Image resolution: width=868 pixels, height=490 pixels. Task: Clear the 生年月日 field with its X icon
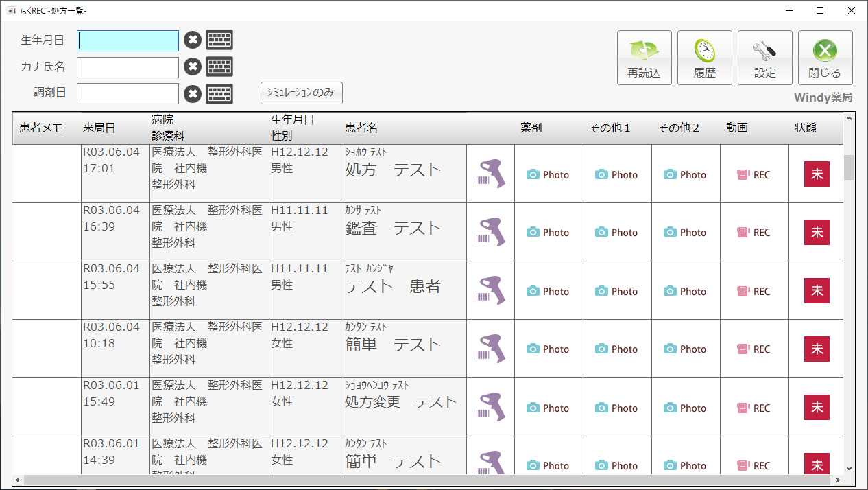[193, 40]
